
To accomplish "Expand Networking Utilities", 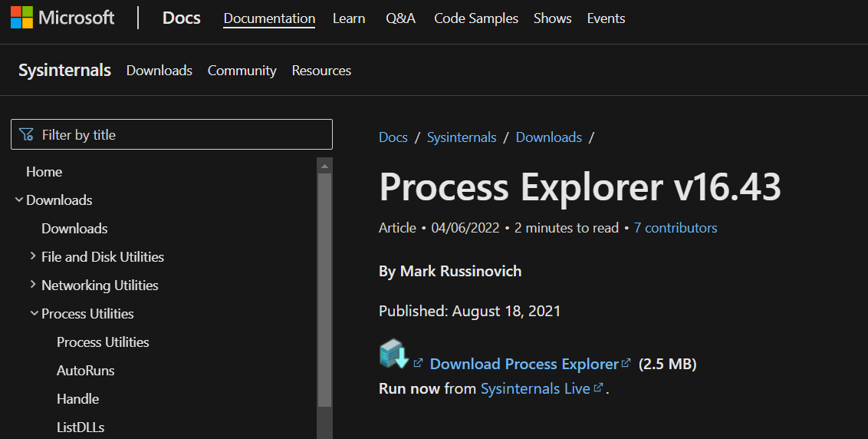I will coord(33,284).
